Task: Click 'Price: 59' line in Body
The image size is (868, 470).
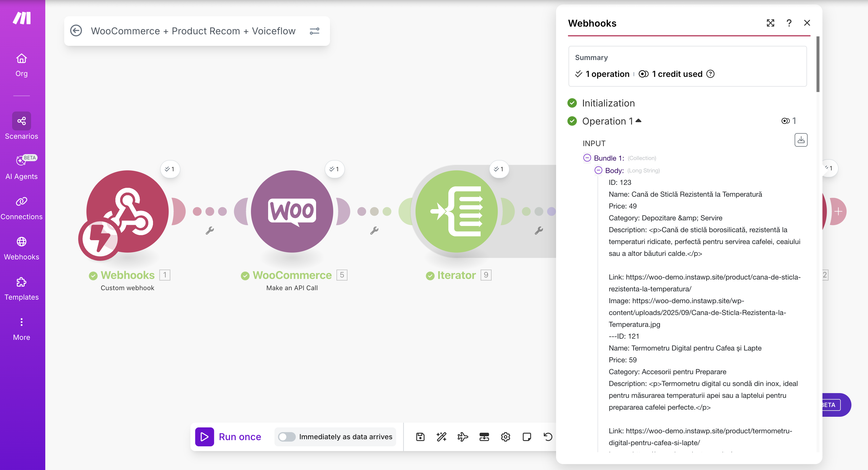Action: [x=622, y=360]
